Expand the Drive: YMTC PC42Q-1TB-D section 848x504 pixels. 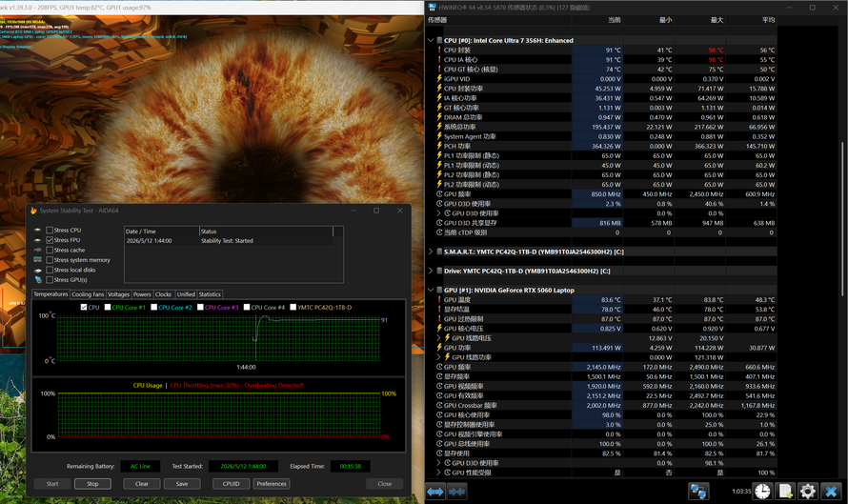431,271
